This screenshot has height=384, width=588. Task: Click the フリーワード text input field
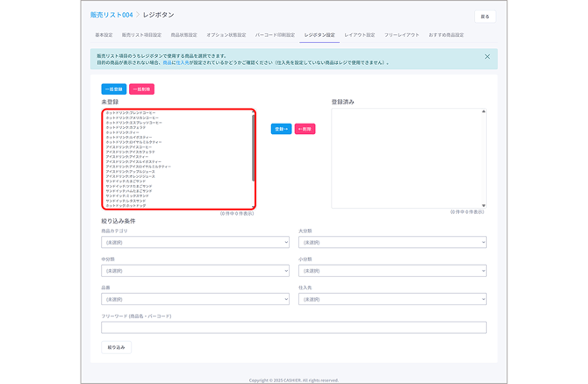pos(294,327)
